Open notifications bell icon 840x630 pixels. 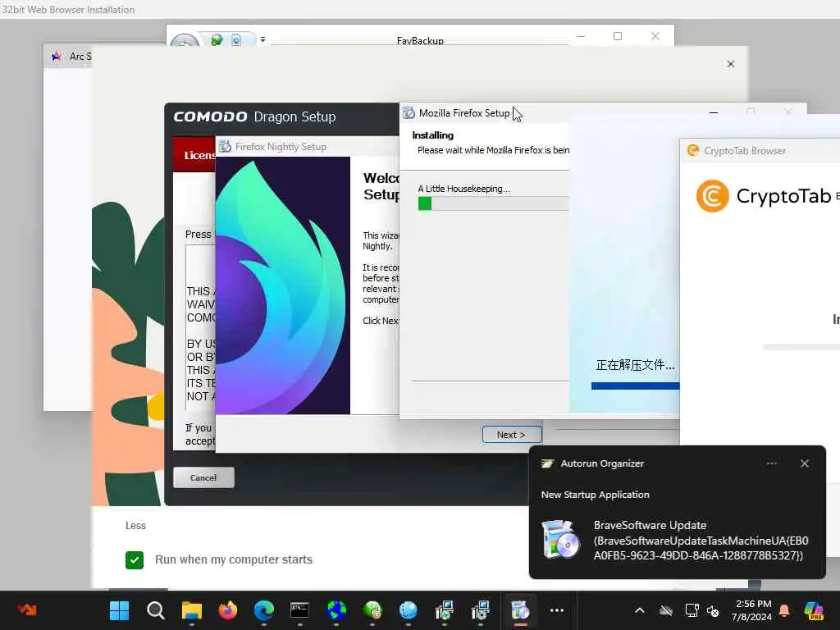[x=784, y=610]
